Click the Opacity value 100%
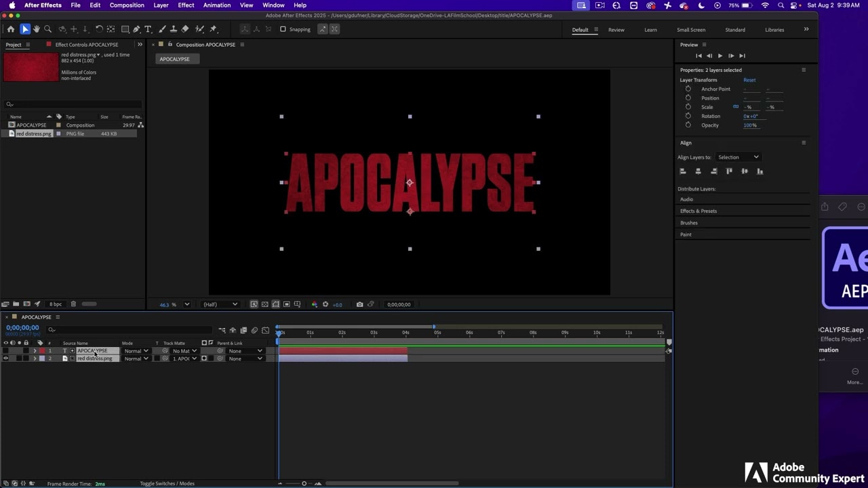This screenshot has height=488, width=868. (750, 125)
